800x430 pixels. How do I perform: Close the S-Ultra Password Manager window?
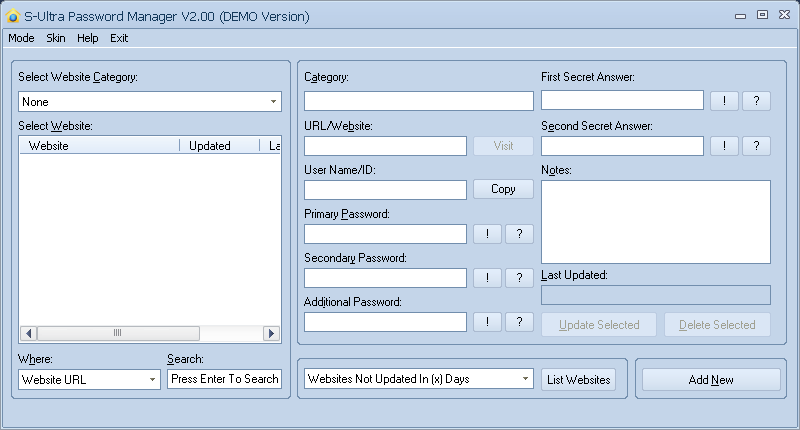tap(785, 15)
